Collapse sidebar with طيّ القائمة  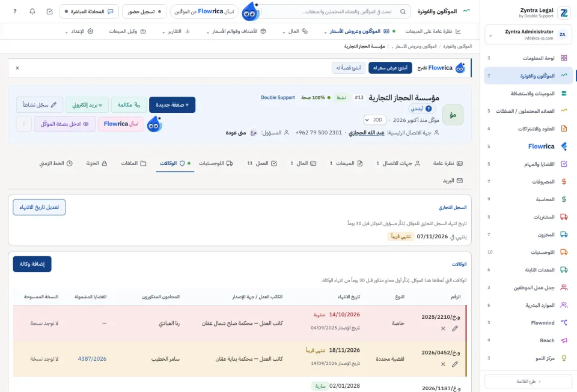pos(528,381)
